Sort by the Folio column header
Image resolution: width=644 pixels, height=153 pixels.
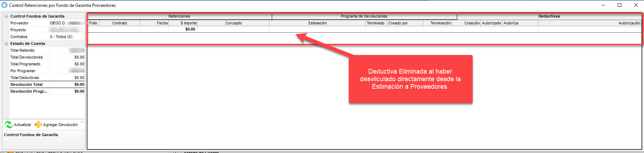93,23
